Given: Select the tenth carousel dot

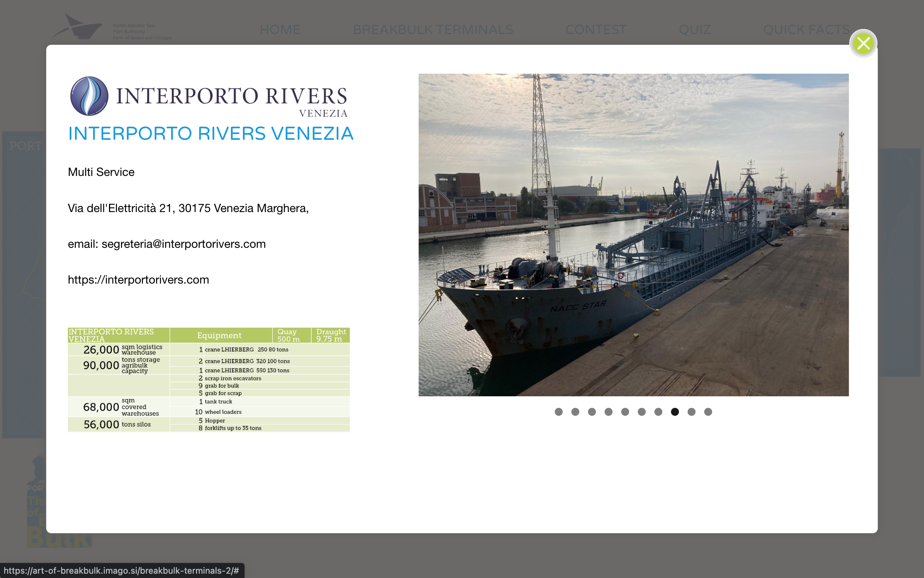Looking at the screenshot, I should point(708,412).
